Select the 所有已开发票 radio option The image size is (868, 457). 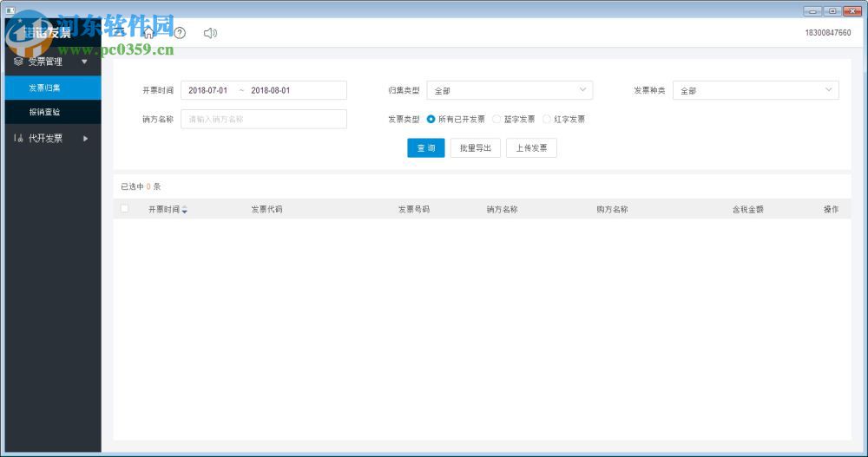coord(431,119)
